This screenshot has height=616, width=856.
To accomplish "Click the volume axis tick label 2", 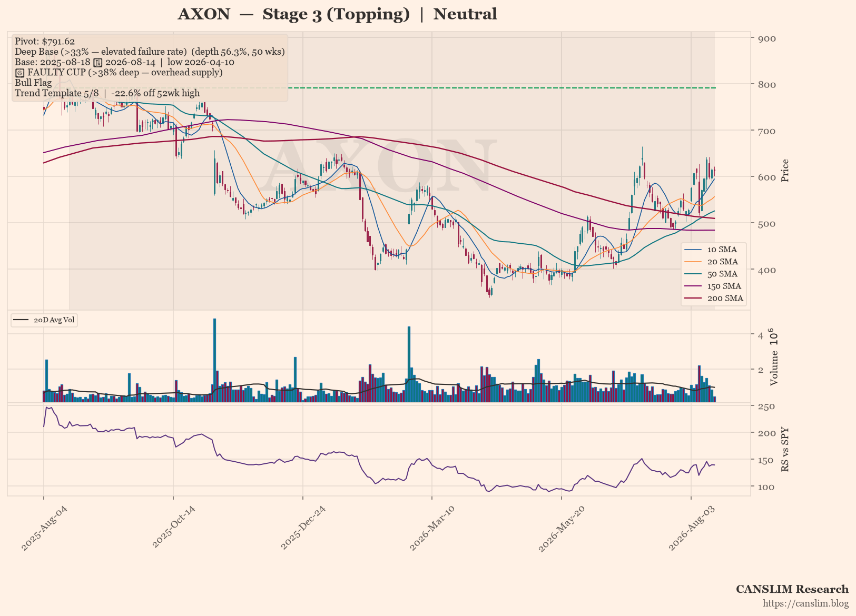I will (x=761, y=370).
